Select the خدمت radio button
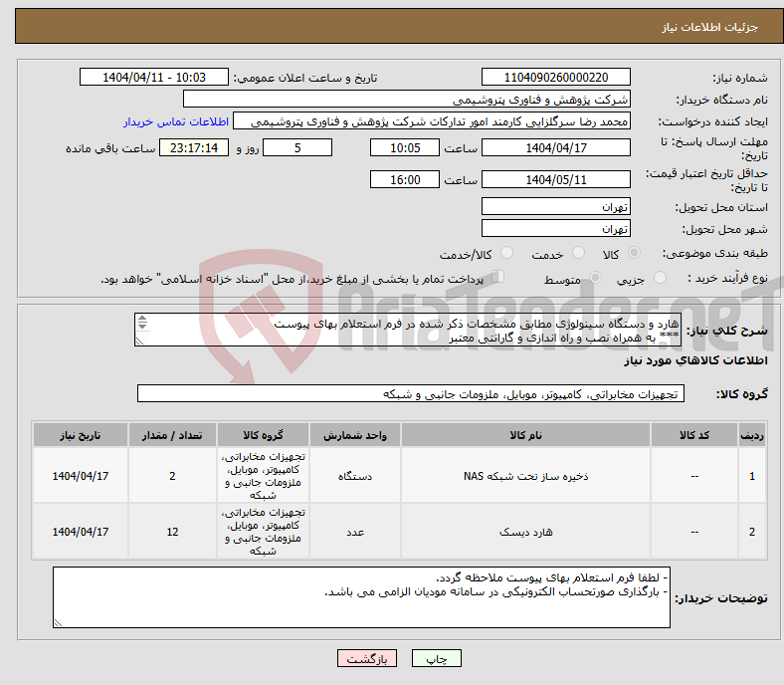The width and height of the screenshot is (784, 685). (578, 253)
